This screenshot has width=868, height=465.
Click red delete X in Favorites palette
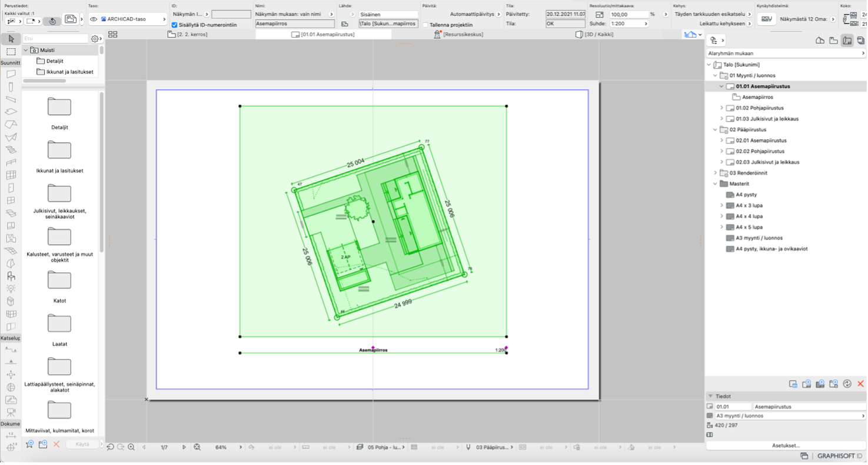tap(56, 444)
